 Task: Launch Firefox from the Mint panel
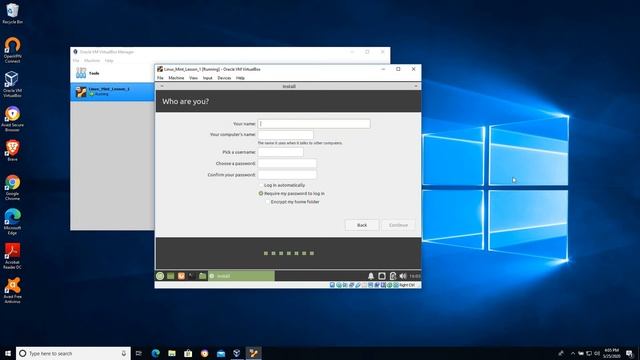pyautogui.click(x=181, y=276)
